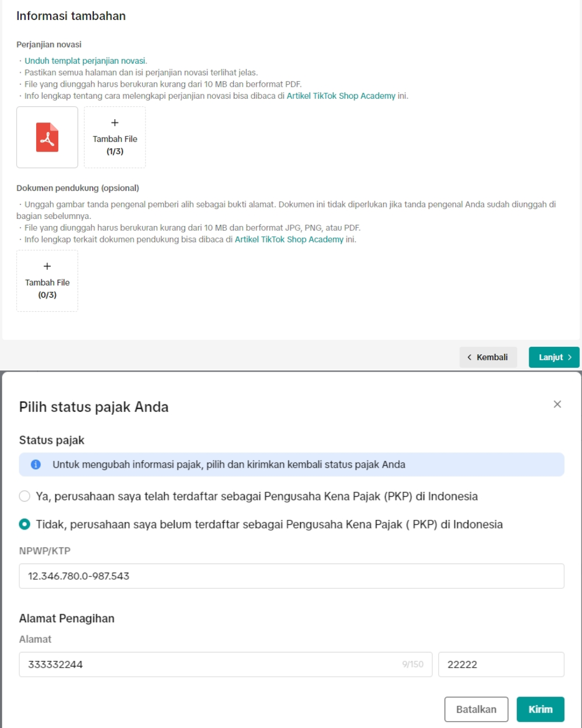Image resolution: width=582 pixels, height=728 pixels.
Task: Click the left chevron on Kembali button
Action: 469,358
